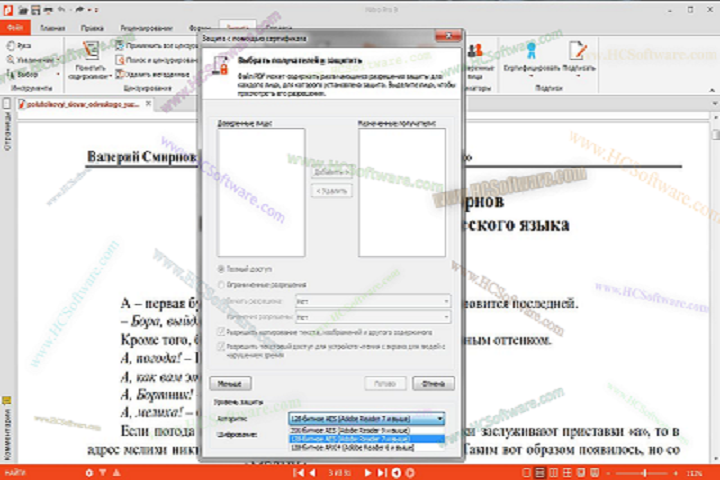Screen dimensions: 720x480
Task: Undo arrow in quick access toolbar
Action: tap(62, 10)
